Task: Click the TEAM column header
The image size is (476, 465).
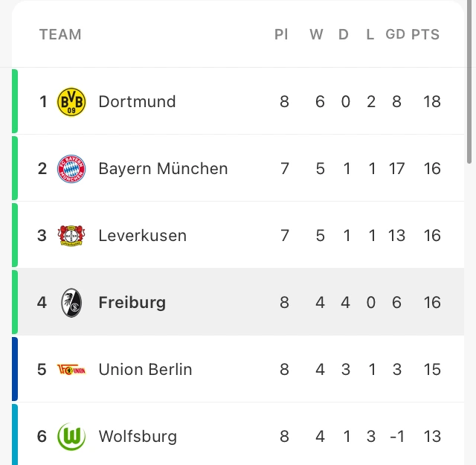Action: (60, 34)
